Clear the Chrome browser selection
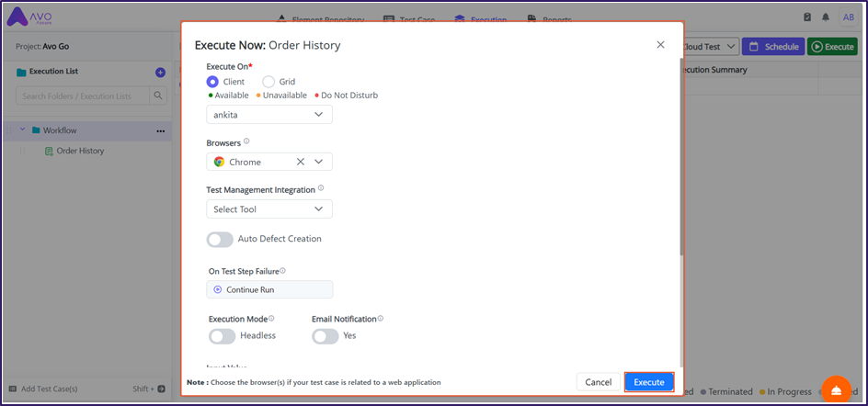868x406 pixels. [x=300, y=162]
